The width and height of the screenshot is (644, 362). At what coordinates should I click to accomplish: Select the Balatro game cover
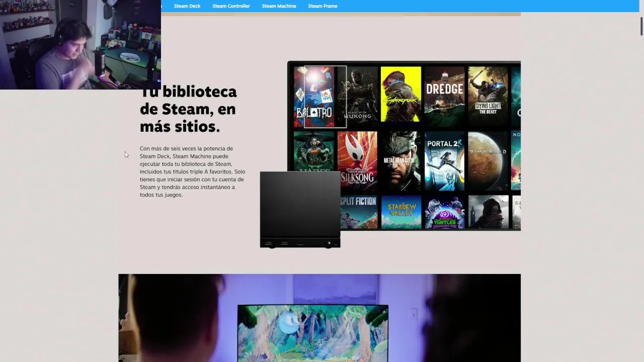pos(314,97)
